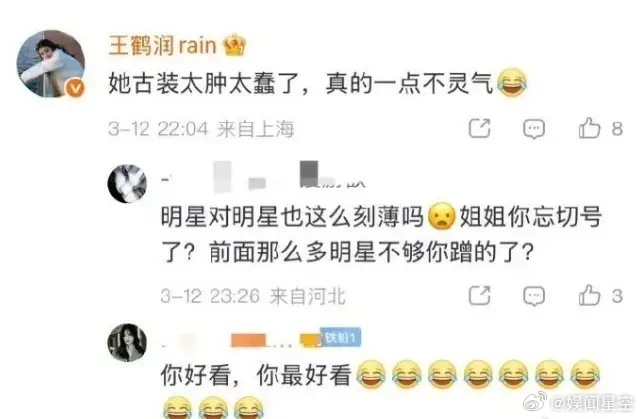
Task: Reply to the 明星对明星也这么刻薄吗 comment
Action: (x=534, y=296)
